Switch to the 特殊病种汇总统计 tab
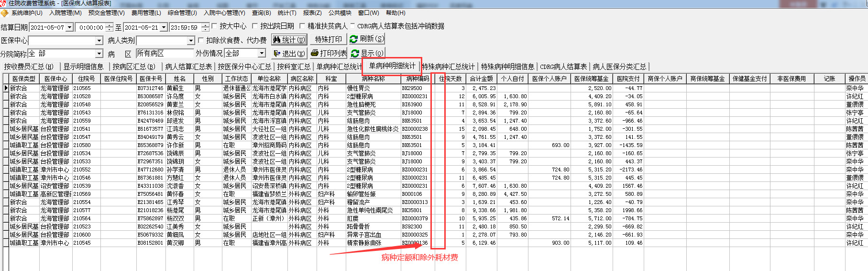This screenshot has height=271, width=868. 448,67
